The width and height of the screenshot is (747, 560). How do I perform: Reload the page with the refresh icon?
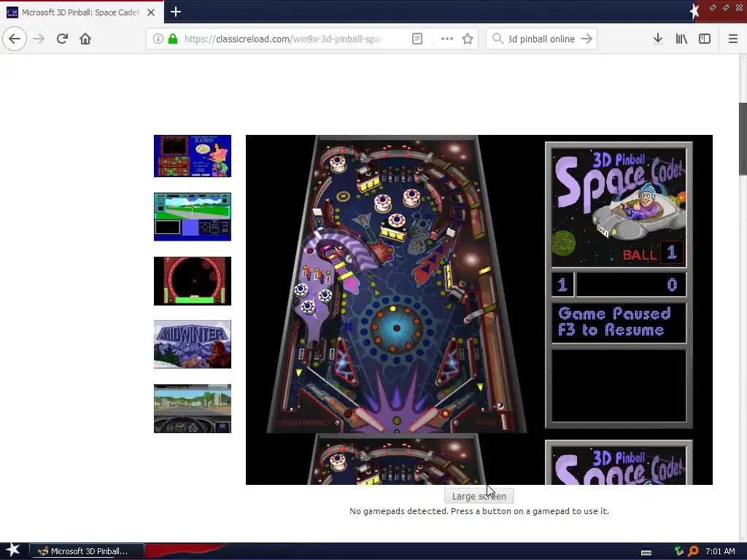click(62, 39)
